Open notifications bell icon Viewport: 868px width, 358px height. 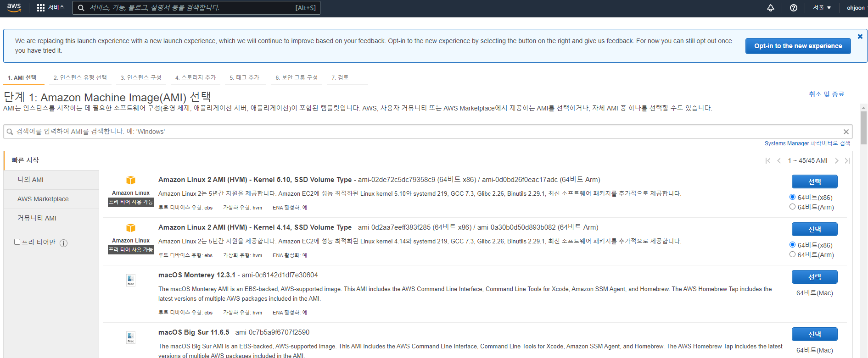click(x=771, y=8)
